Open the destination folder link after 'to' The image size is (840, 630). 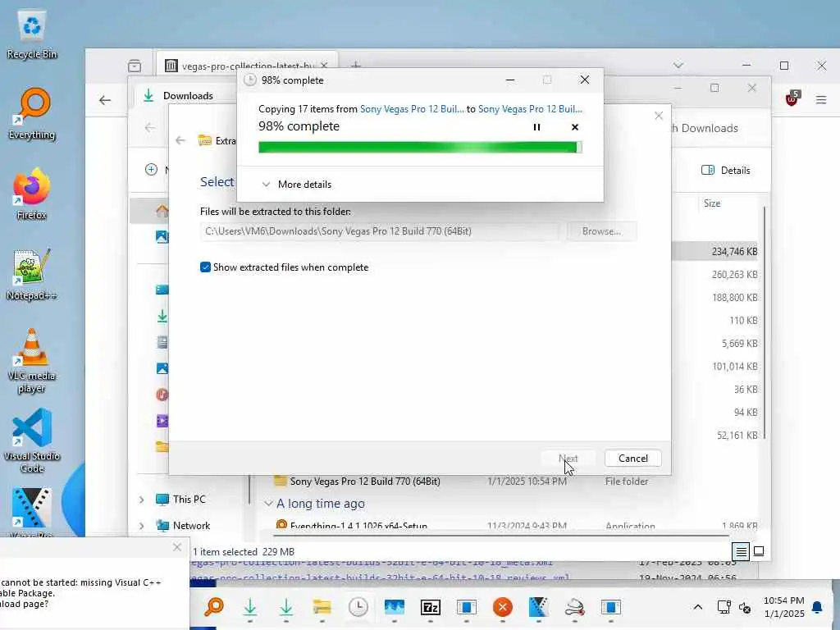[530, 109]
